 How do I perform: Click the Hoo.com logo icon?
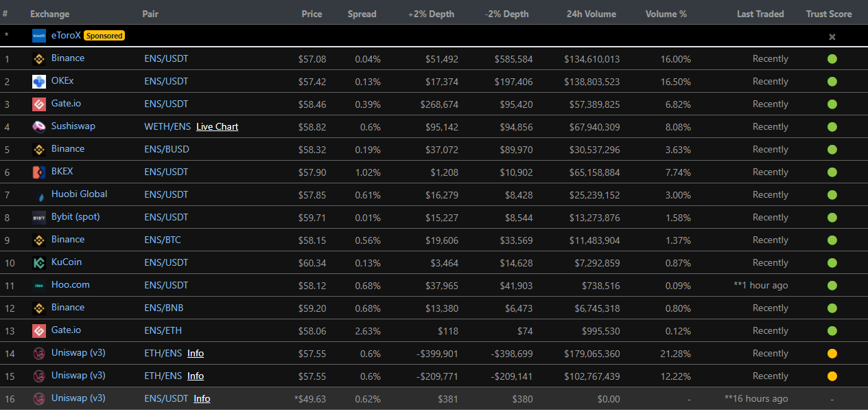[x=39, y=286]
